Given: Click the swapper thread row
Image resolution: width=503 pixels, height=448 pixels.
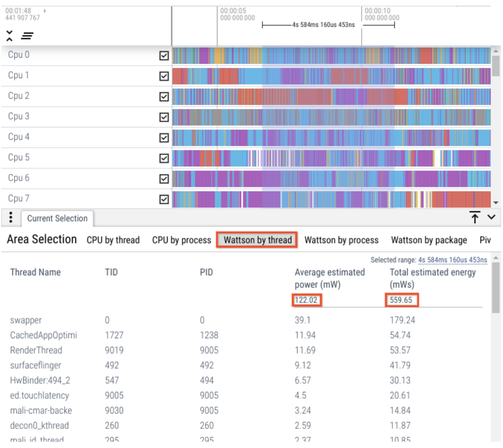Looking at the screenshot, I should (x=26, y=320).
